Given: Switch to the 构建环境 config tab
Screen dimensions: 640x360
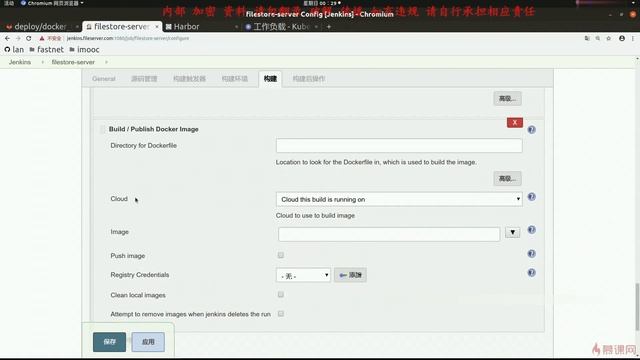Looking at the screenshot, I should click(235, 78).
